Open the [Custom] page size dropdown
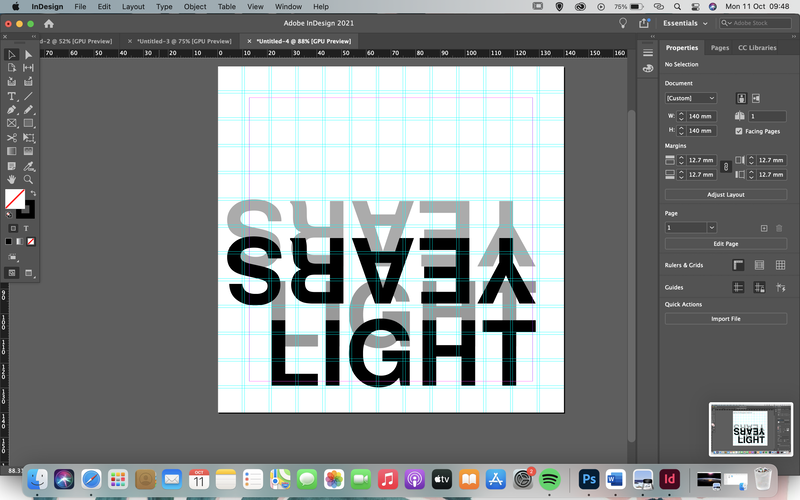This screenshot has width=800, height=500. [x=690, y=98]
